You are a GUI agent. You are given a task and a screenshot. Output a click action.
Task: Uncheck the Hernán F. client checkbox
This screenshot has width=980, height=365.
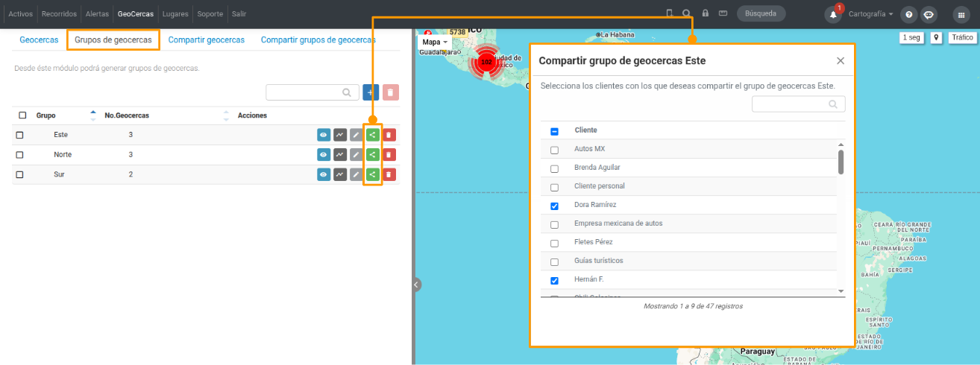(554, 280)
